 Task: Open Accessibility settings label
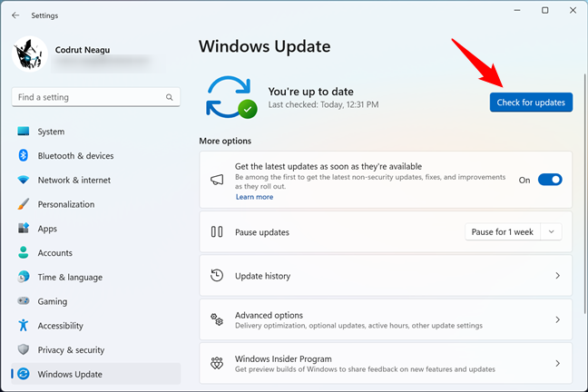tap(60, 326)
